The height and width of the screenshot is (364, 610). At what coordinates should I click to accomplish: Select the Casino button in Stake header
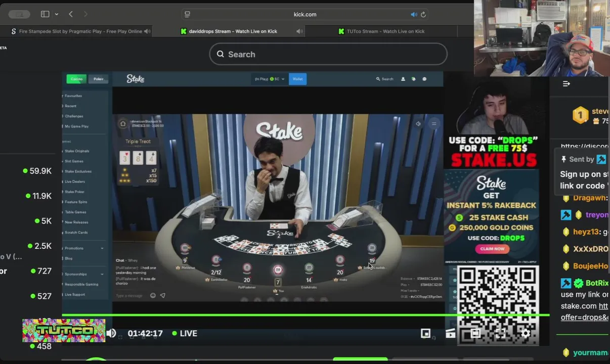coord(76,79)
